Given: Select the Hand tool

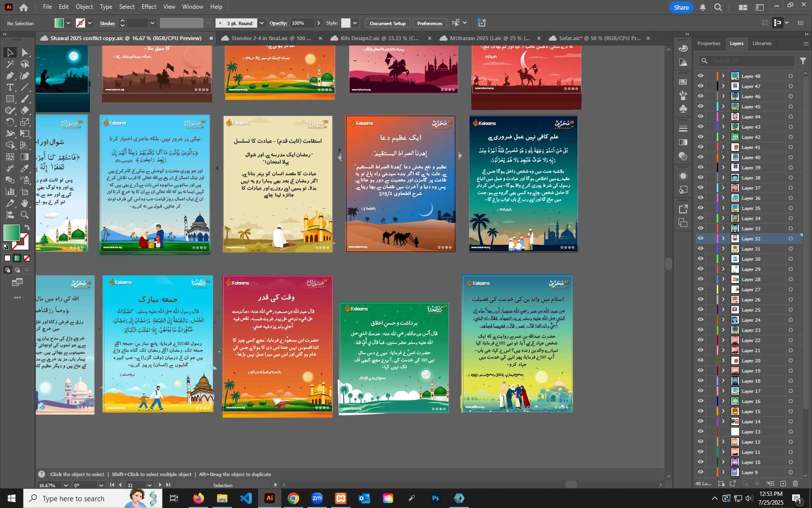Looking at the screenshot, I should tap(25, 203).
